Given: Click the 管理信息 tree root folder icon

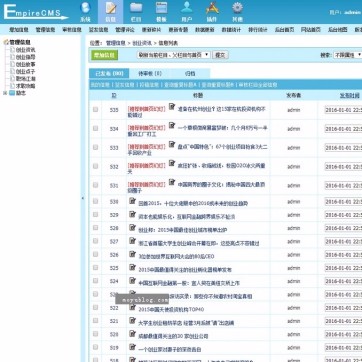Looking at the screenshot, I should pyautogui.click(x=6, y=42).
